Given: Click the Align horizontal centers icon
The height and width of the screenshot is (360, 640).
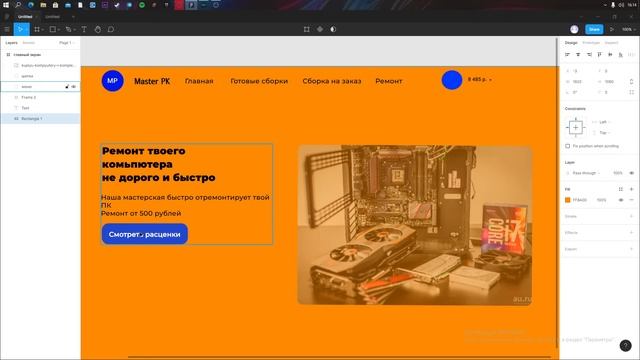Looking at the screenshot, I should (x=578, y=54).
